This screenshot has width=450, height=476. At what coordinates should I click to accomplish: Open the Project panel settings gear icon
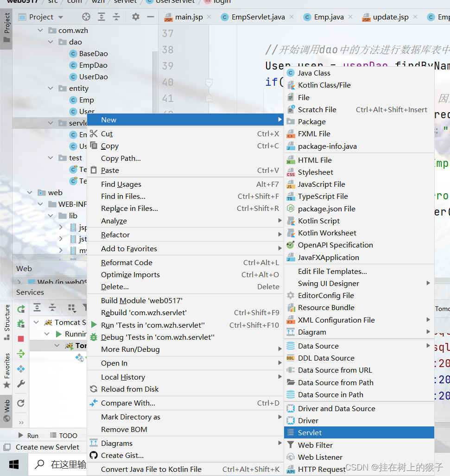[134, 17]
